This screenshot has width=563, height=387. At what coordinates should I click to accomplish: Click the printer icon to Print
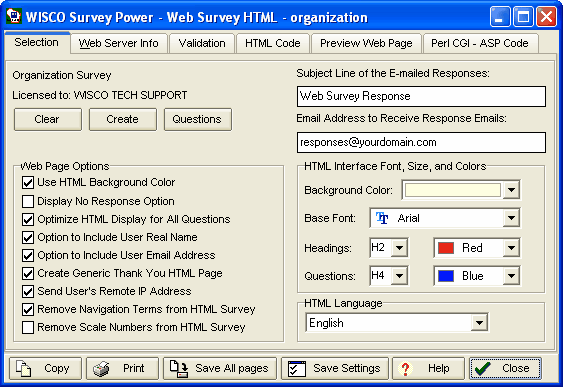tap(101, 369)
